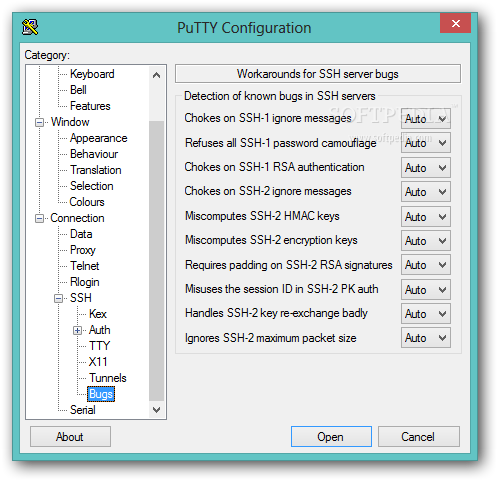498x481 pixels.
Task: Click category tree scroll up arrow
Action: tap(156, 75)
